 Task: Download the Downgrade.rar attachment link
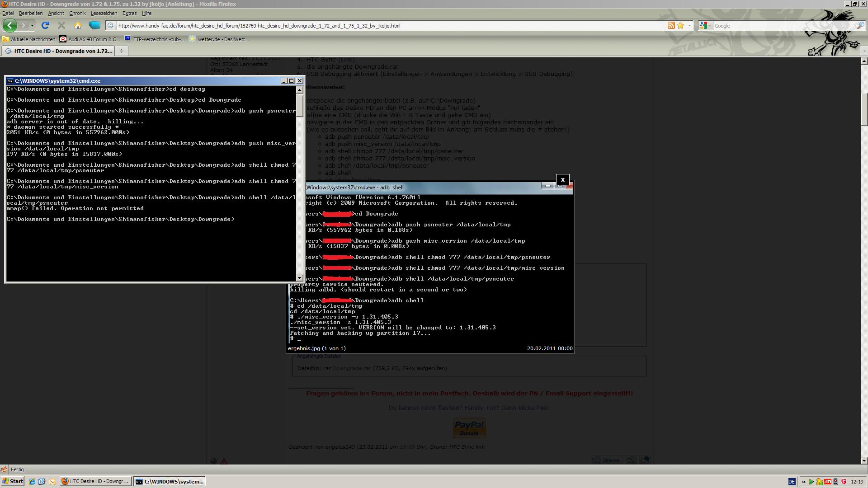[x=351, y=368]
